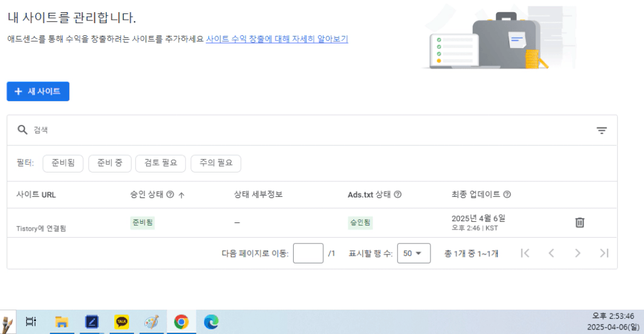This screenshot has height=334, width=644.
Task: Go to last page arrow
Action: 604,253
